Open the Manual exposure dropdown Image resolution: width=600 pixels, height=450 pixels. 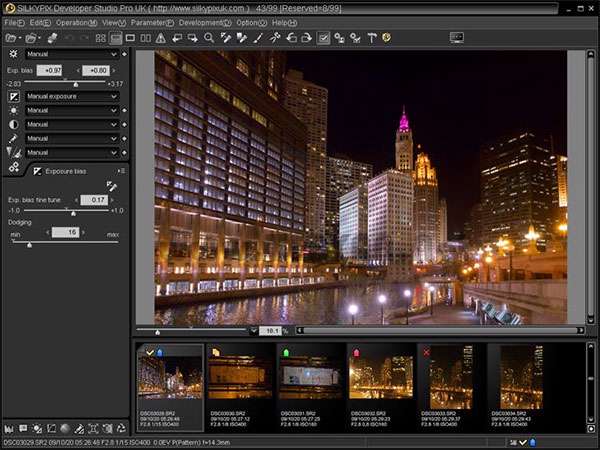coord(72,96)
